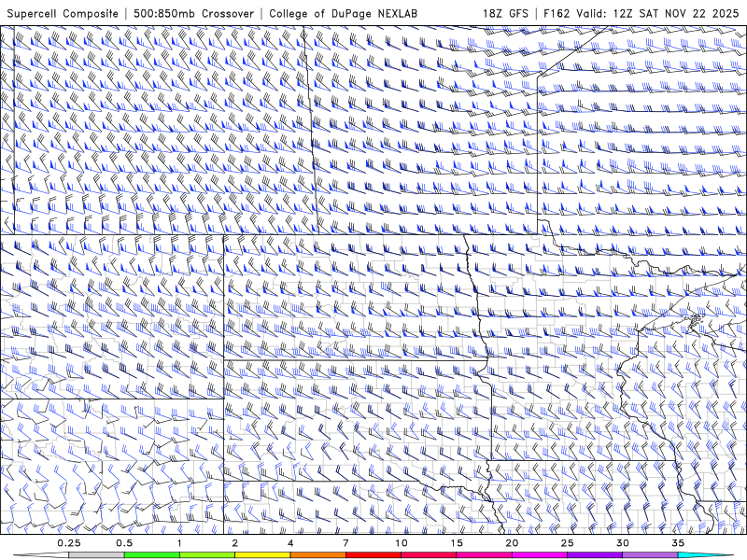Click the 18Z GFS model run label
Screen dimensions: 747x560
505,13
